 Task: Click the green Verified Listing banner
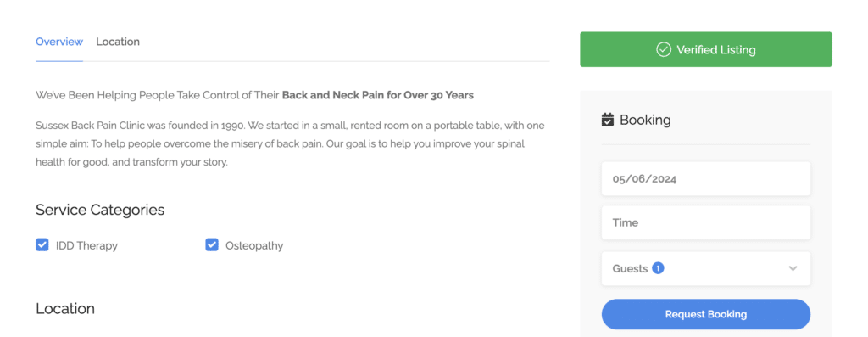tap(706, 49)
